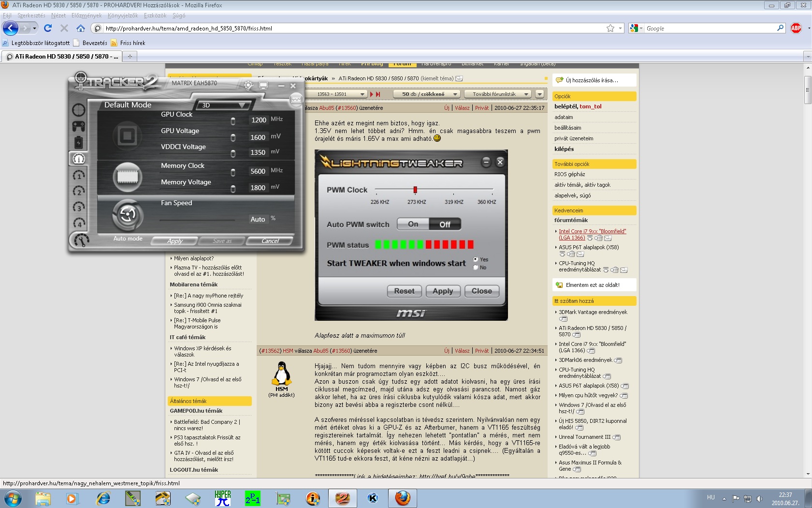Open the Szerkesztés menu

coord(31,15)
